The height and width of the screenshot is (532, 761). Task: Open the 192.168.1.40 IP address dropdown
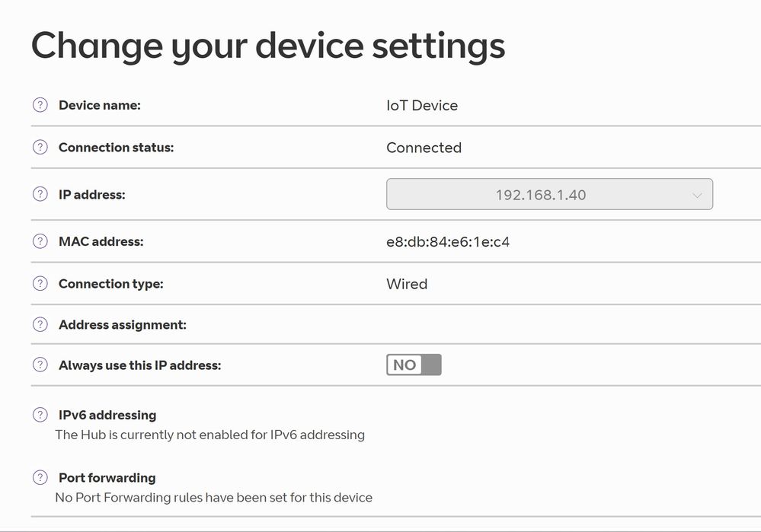click(x=549, y=194)
